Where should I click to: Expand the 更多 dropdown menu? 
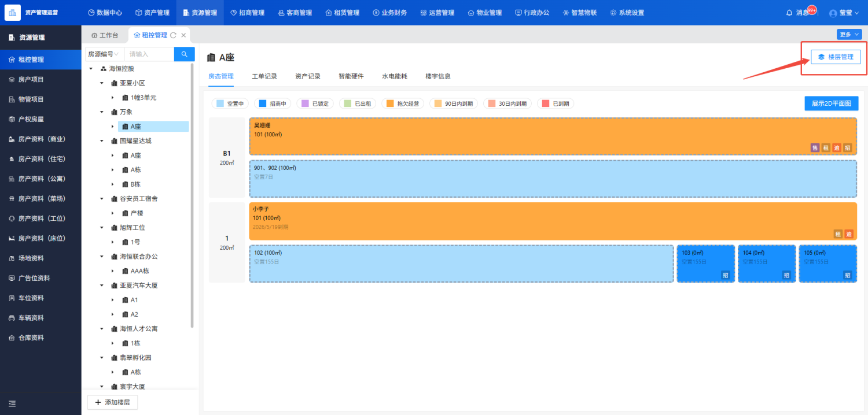(x=848, y=35)
